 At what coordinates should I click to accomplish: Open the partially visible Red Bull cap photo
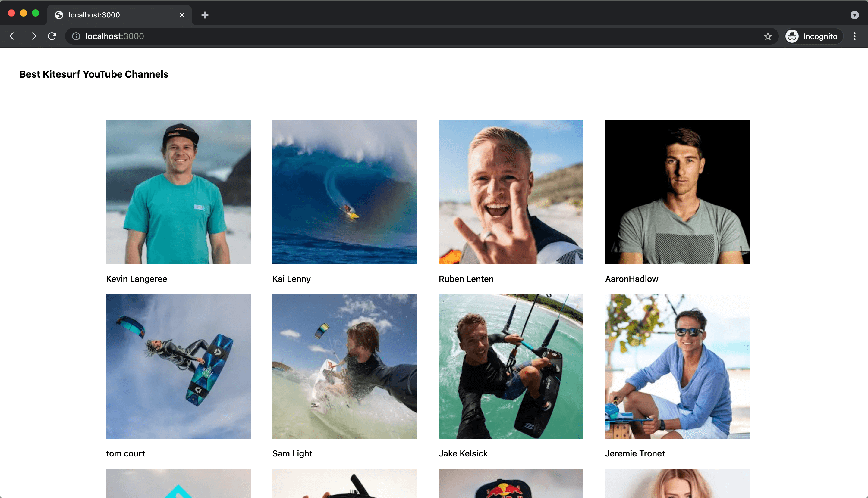click(511, 484)
